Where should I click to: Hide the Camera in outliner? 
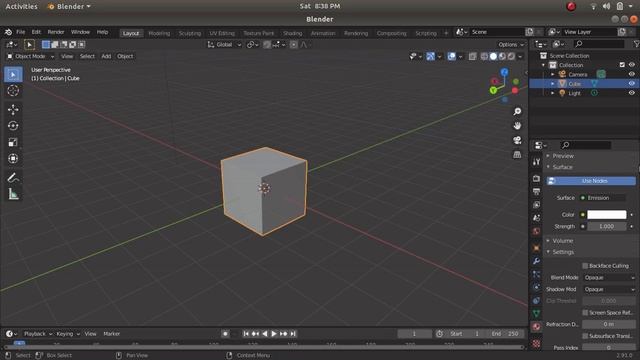(631, 74)
